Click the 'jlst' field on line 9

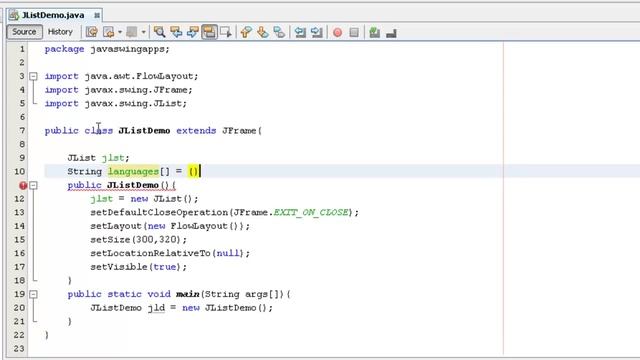113,158
